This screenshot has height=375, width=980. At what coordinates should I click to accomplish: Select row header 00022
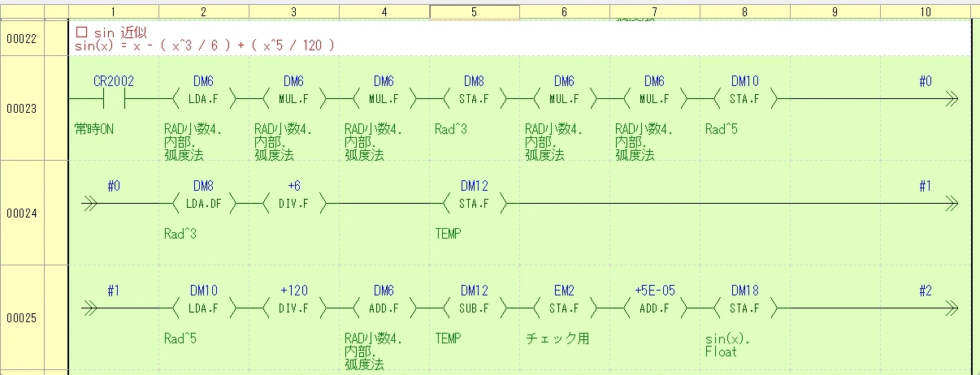(x=21, y=39)
